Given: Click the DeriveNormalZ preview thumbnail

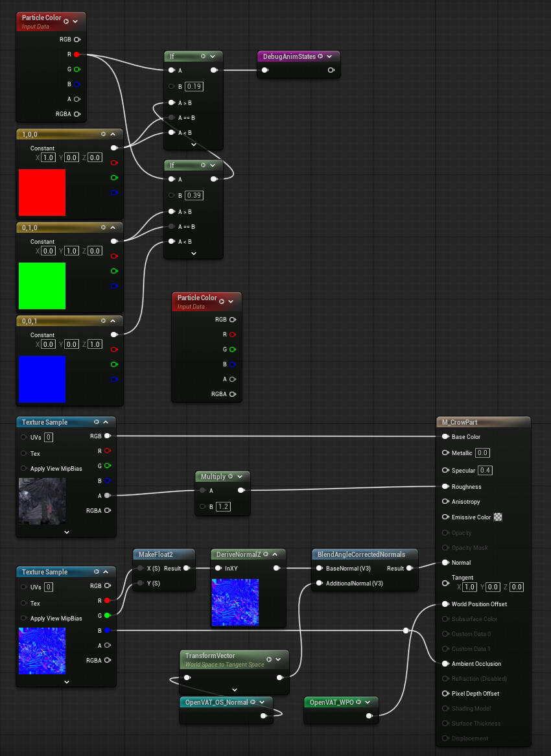Looking at the screenshot, I should pyautogui.click(x=235, y=602).
